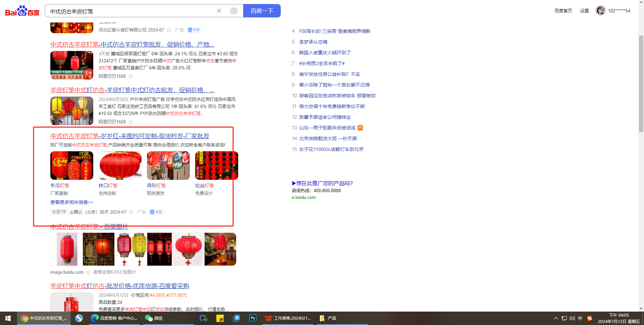Open hot search 蔡少芬除了剪秋一个宫女都不记得
644x325 pixels.
click(x=334, y=85)
